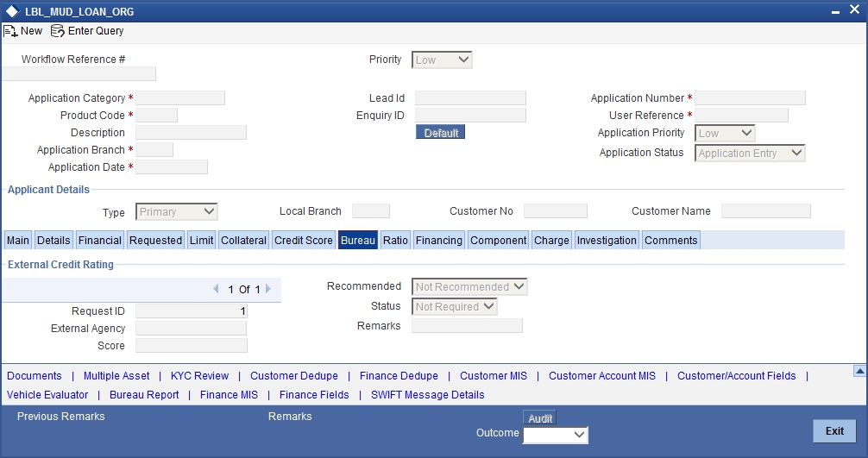Open the Finance Fields link
868x458 pixels.
pyautogui.click(x=314, y=394)
